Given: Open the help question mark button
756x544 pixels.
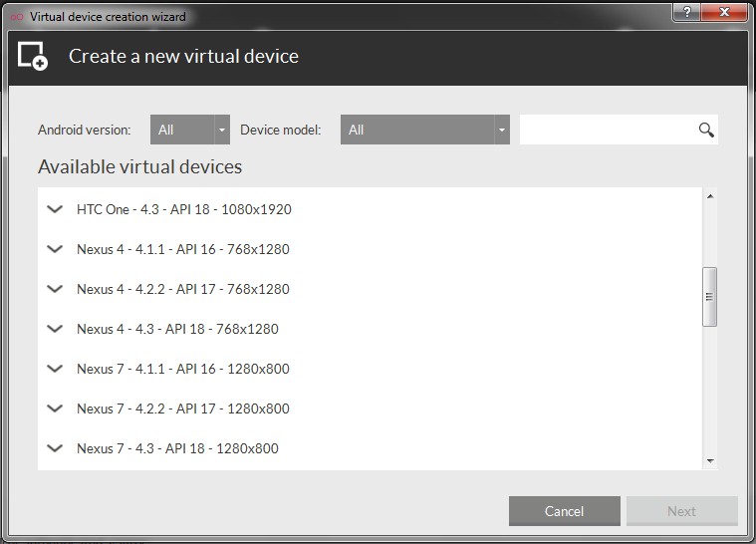Looking at the screenshot, I should coord(687,12).
